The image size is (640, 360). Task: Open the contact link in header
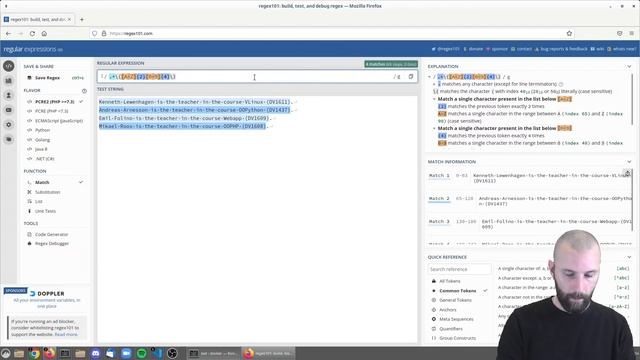coord(522,49)
